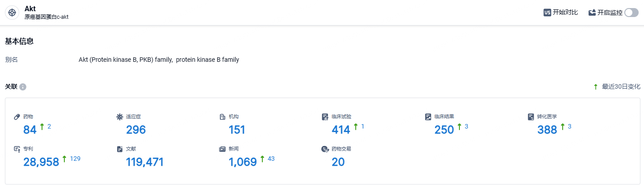Toggle the 开启监控 monitoring switch
644x189 pixels.
pyautogui.click(x=631, y=13)
